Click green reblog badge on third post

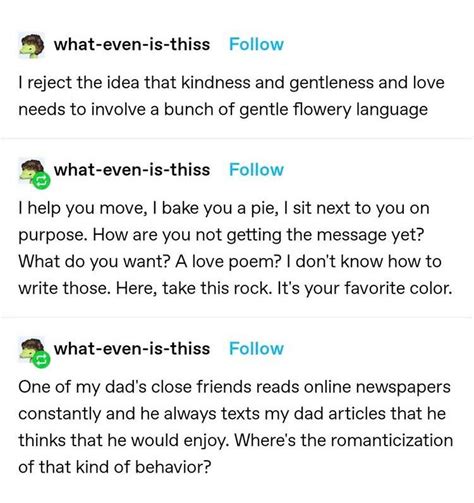(41, 360)
